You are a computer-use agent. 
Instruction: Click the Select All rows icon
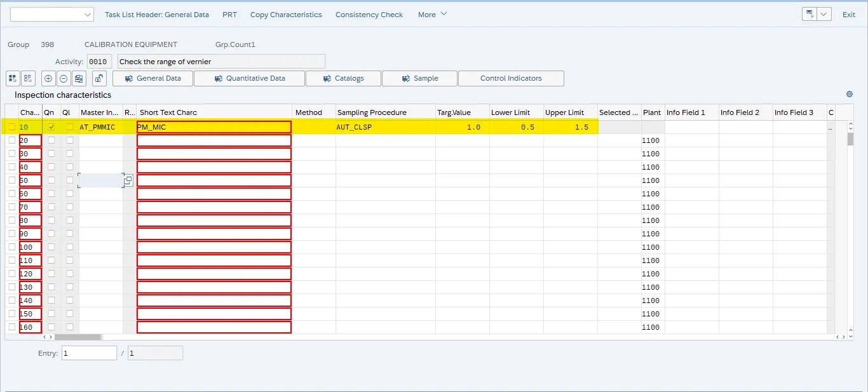[x=12, y=79]
